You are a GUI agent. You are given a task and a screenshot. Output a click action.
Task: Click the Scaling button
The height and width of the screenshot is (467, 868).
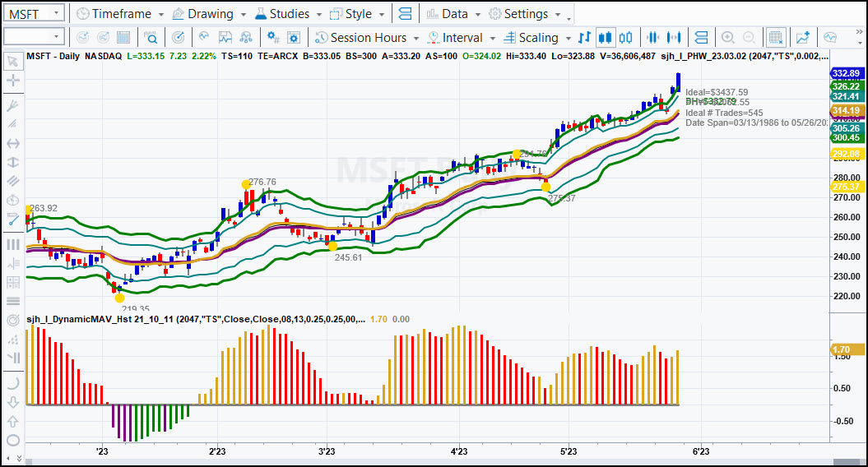531,38
